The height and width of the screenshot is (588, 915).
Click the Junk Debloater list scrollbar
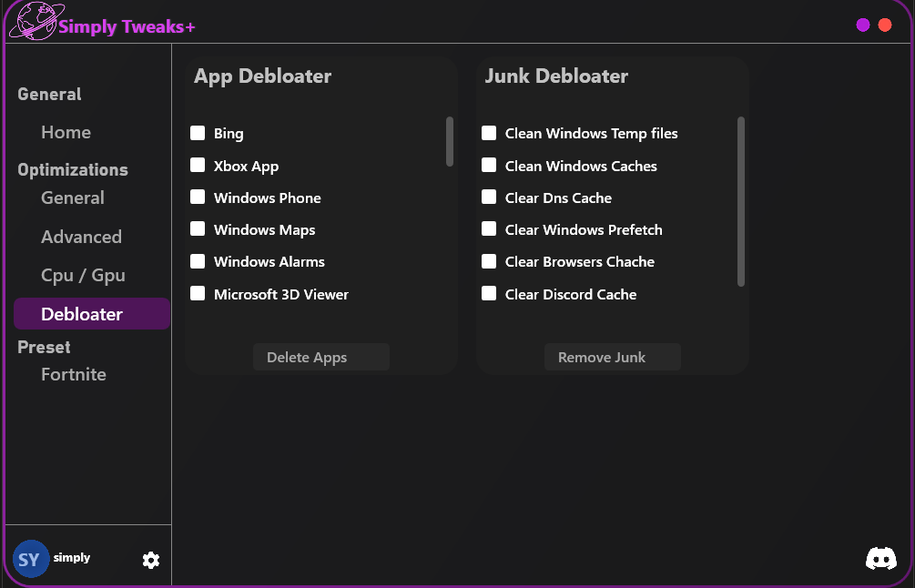tap(741, 200)
